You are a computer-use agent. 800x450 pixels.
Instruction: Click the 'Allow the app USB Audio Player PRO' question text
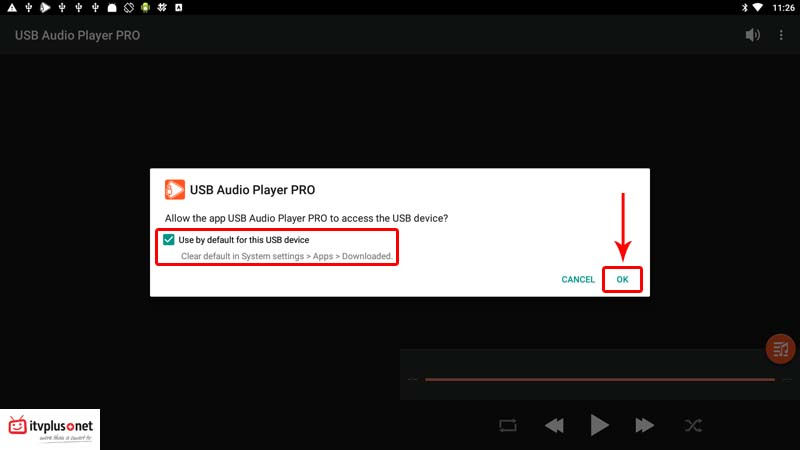click(306, 218)
